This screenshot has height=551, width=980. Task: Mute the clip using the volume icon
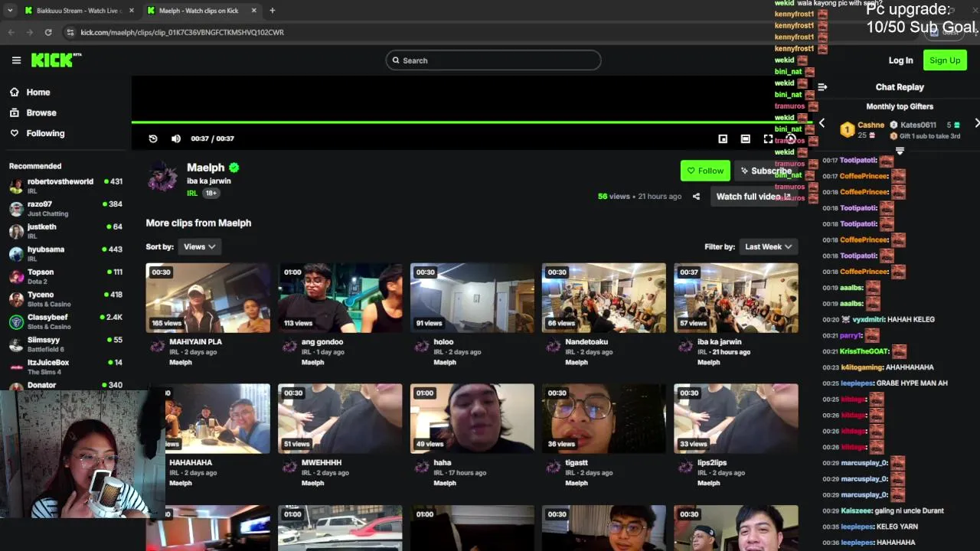176,139
